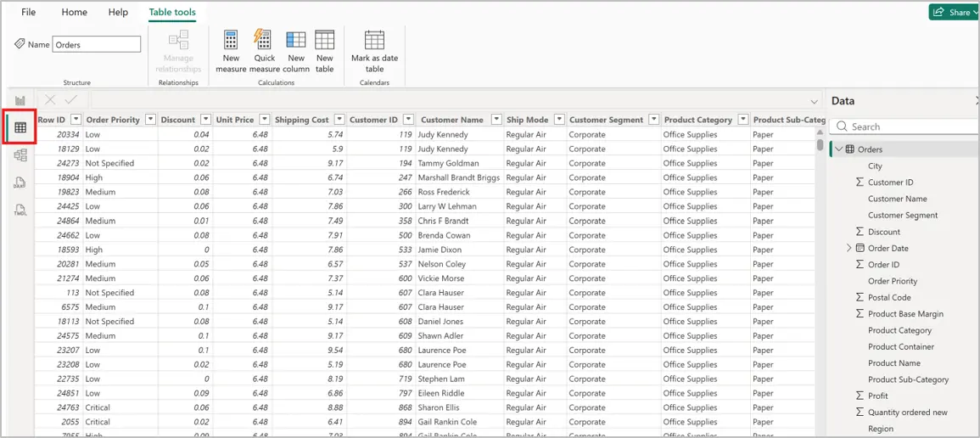Click the calendar icon beside Order Date

coord(860,248)
